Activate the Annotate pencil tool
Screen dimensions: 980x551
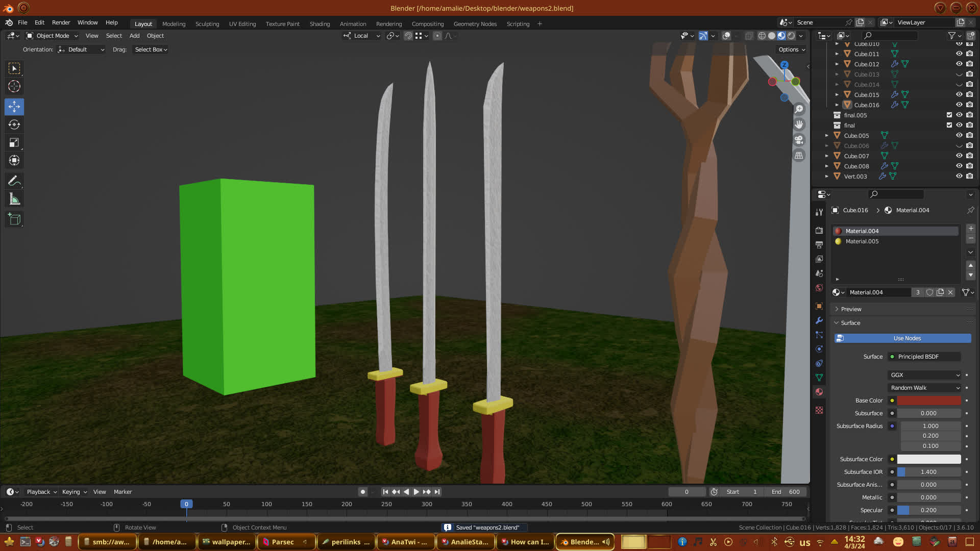coord(14,181)
